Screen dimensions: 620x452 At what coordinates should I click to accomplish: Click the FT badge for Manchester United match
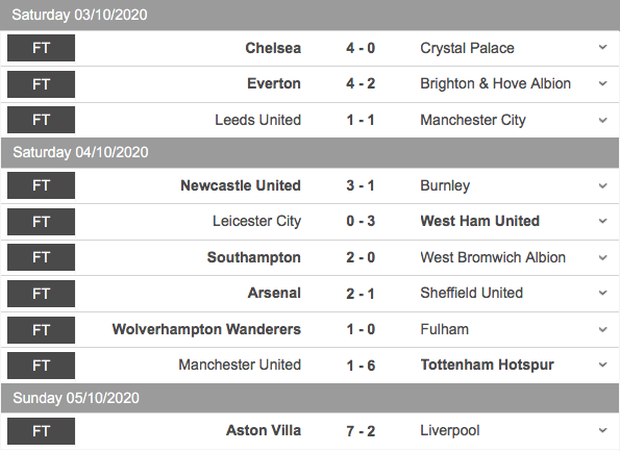41,365
